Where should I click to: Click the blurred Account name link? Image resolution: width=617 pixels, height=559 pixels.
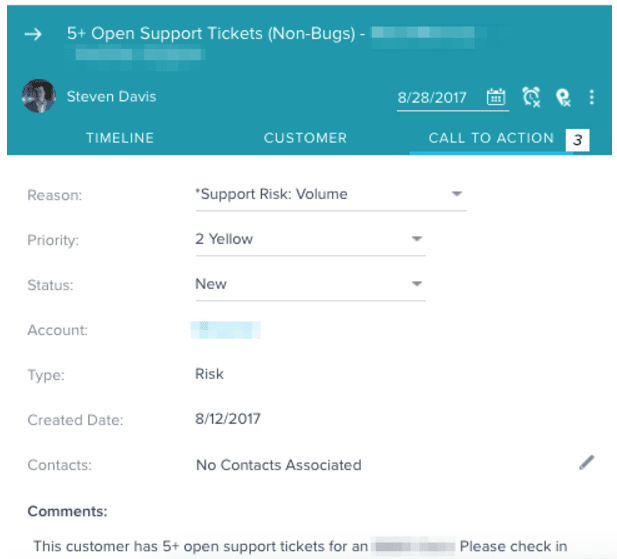click(227, 329)
